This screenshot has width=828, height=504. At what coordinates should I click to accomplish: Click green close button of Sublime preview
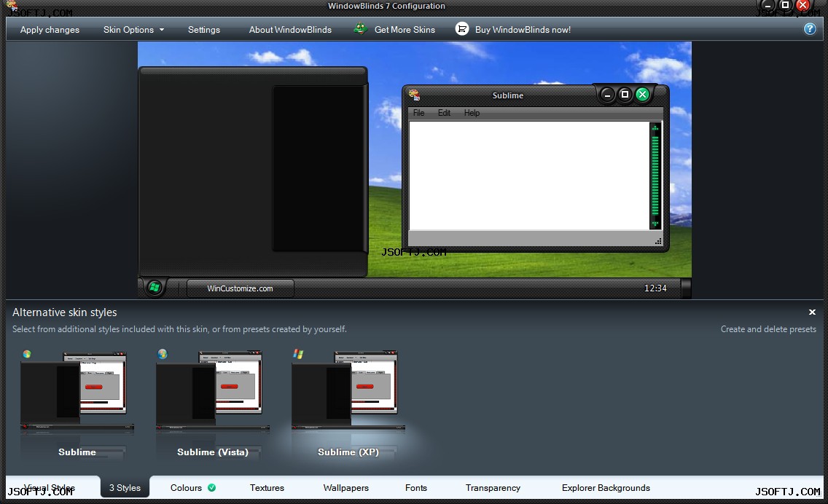click(x=642, y=95)
